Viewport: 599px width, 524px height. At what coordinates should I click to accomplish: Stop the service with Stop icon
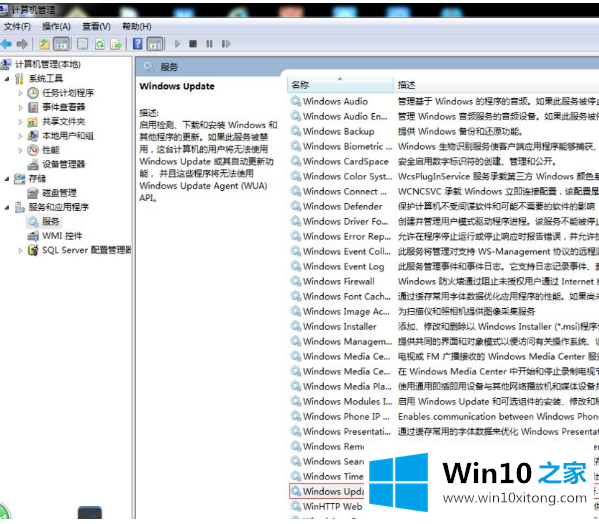click(x=193, y=44)
